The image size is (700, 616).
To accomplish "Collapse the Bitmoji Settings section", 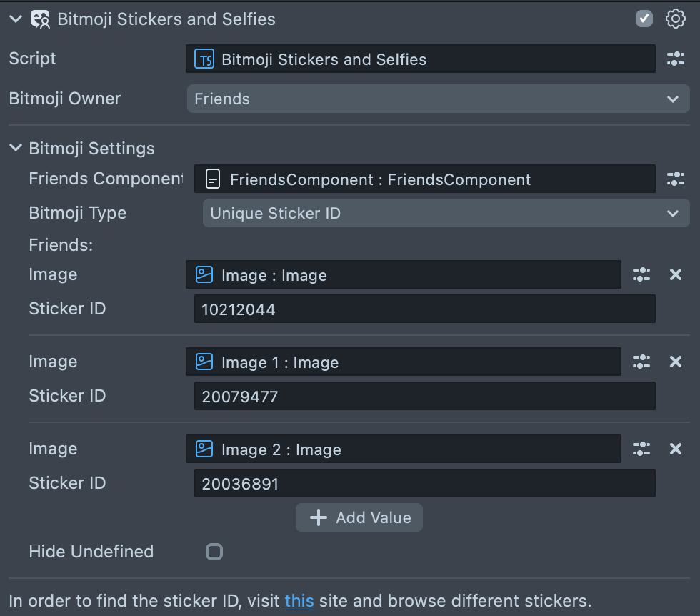I will click(16, 149).
